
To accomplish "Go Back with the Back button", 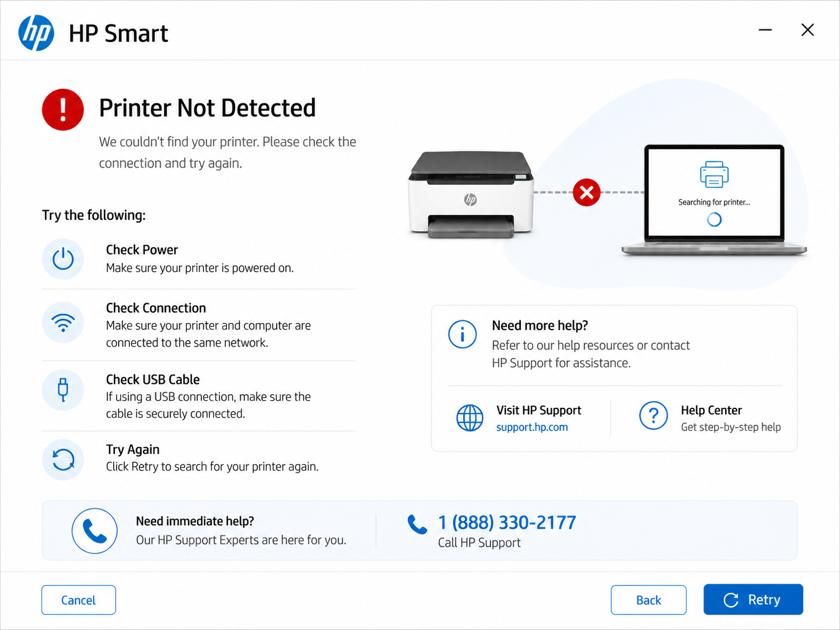I will click(x=649, y=600).
